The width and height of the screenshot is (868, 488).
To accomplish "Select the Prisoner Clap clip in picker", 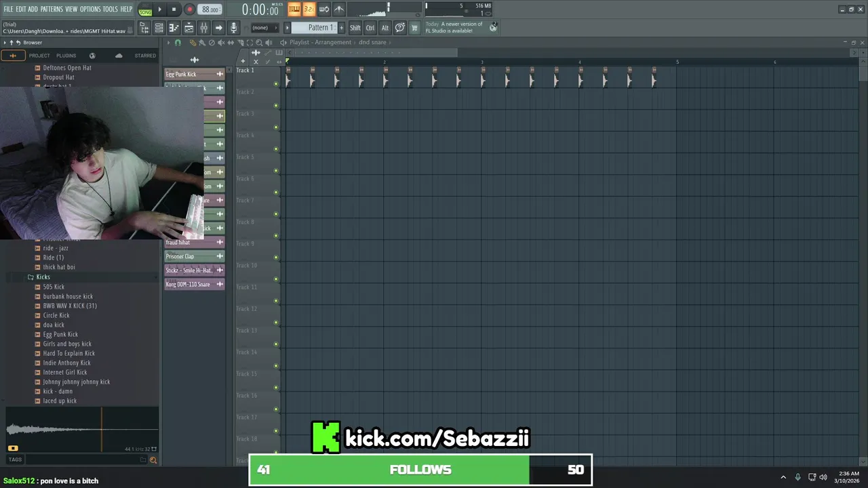I will pyautogui.click(x=195, y=256).
